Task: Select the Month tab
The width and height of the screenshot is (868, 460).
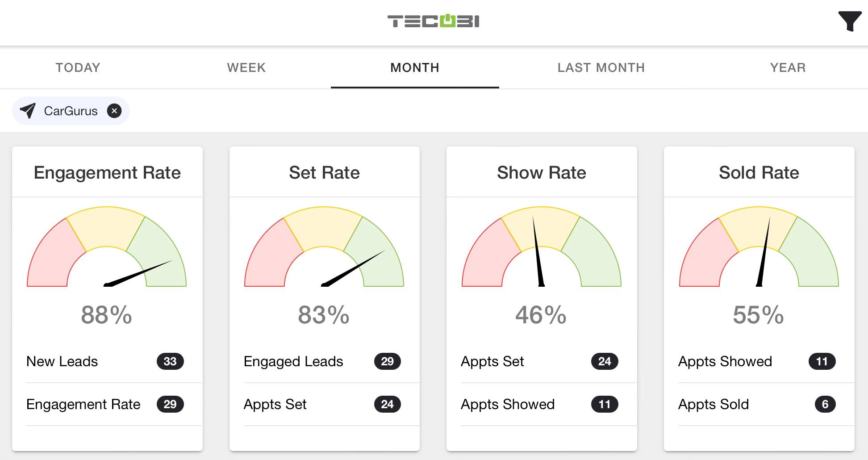Action: pyautogui.click(x=415, y=67)
